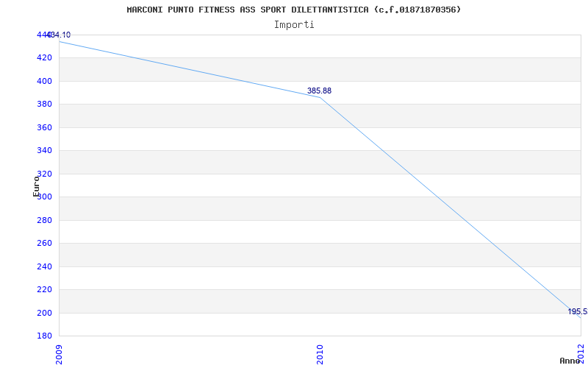Click the Euro y-axis title
588x368 pixels.
pos(36,186)
